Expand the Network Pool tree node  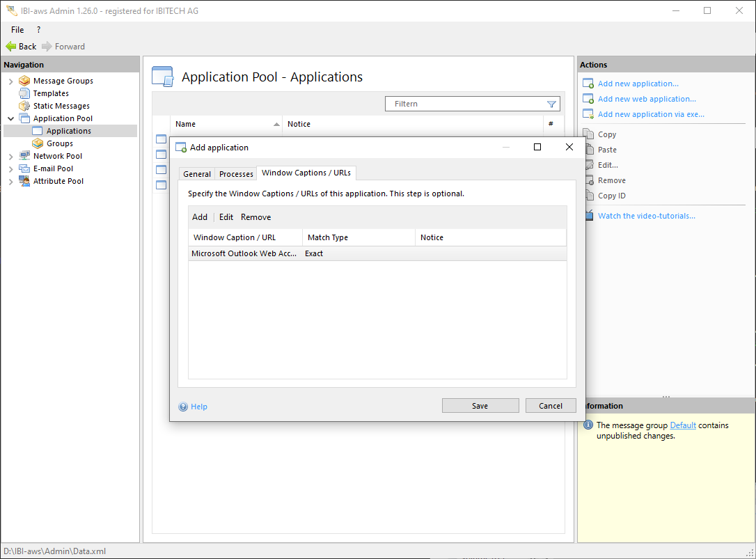click(x=10, y=156)
